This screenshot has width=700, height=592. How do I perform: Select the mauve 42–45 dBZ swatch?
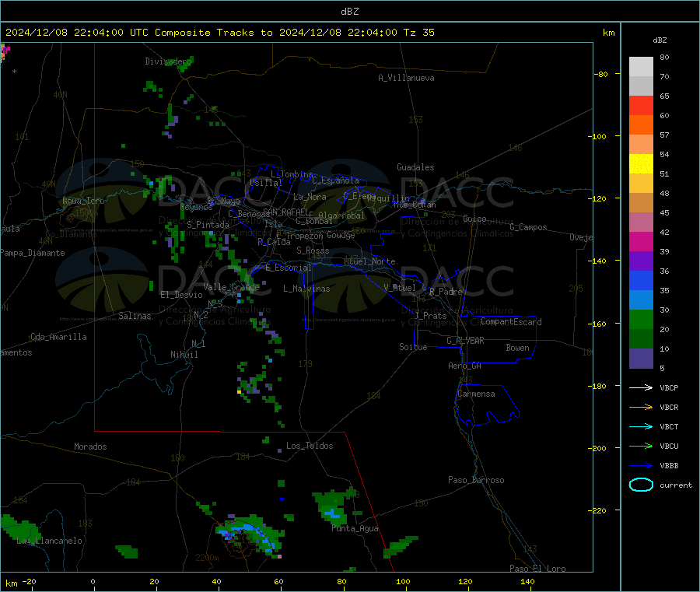coord(641,222)
